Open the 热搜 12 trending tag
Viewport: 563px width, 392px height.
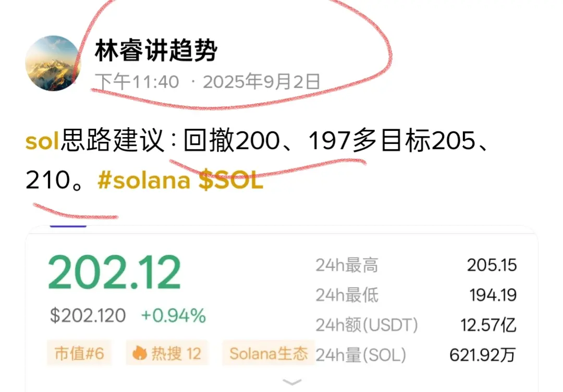click(167, 353)
